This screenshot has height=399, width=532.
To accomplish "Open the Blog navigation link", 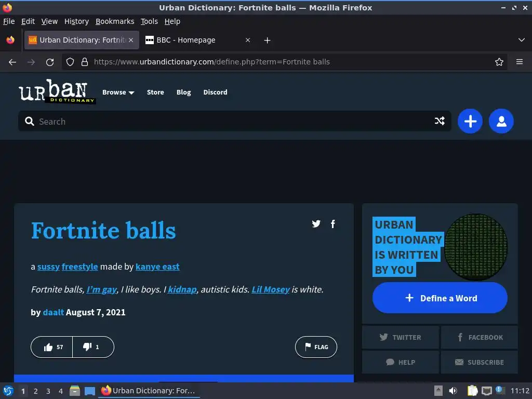I will pos(183,92).
